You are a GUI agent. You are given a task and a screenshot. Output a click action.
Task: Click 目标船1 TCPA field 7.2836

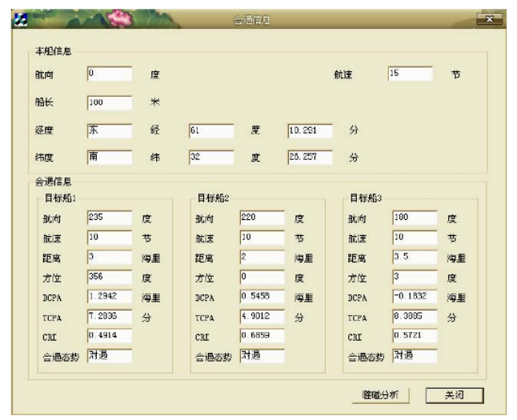coord(110,317)
